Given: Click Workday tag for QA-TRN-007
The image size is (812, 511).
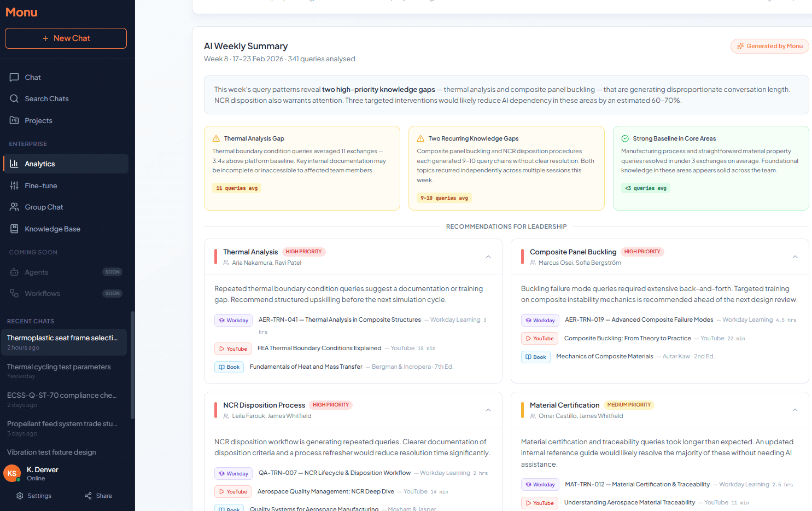Looking at the screenshot, I should pyautogui.click(x=233, y=474).
